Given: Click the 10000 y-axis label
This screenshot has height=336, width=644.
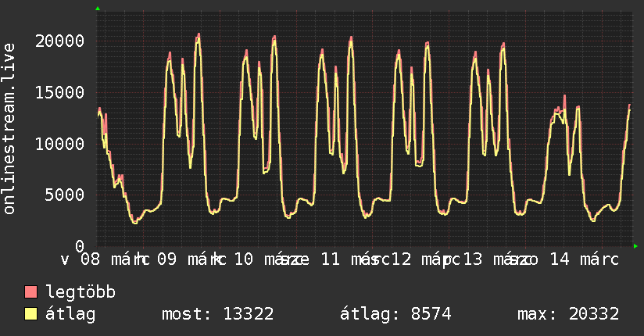Looking at the screenshot, I should (59, 144).
